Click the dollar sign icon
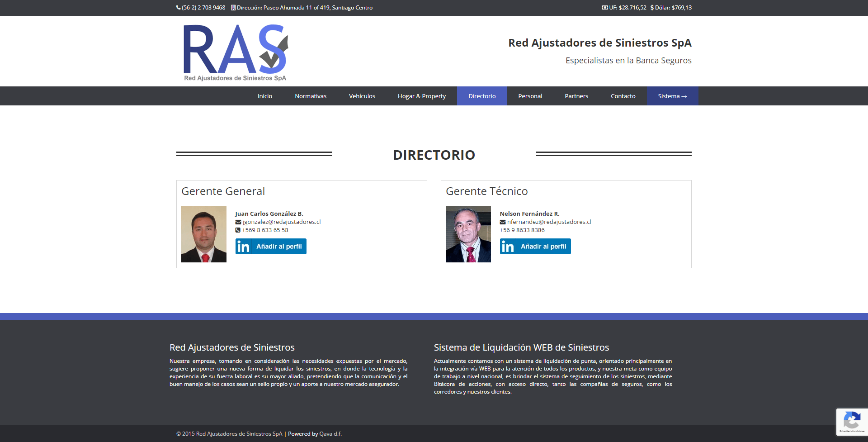868x442 pixels. point(652,8)
